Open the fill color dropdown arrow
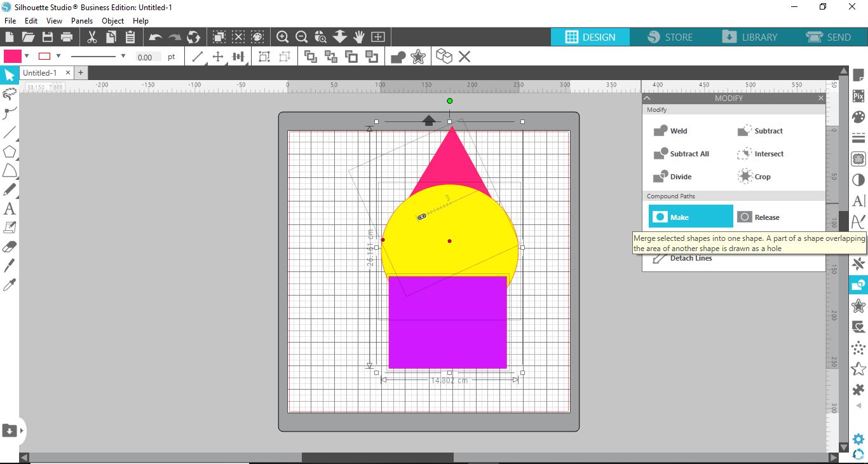 (26, 56)
